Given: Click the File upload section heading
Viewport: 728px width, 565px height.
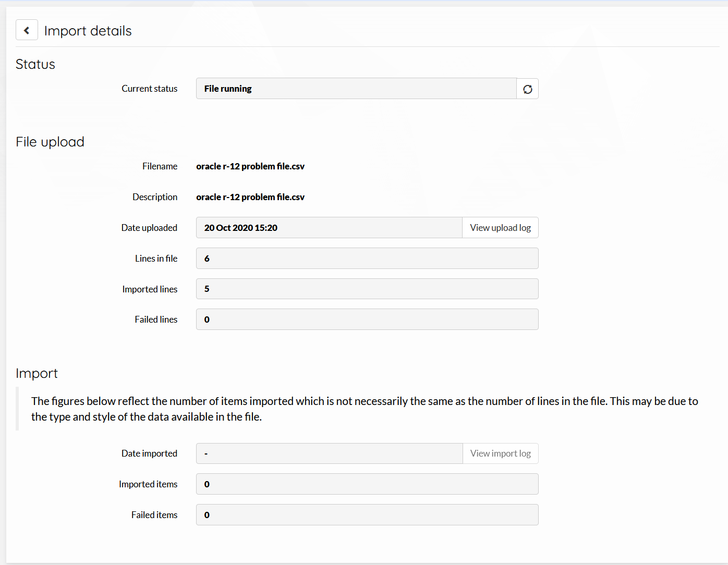Looking at the screenshot, I should tap(50, 142).
